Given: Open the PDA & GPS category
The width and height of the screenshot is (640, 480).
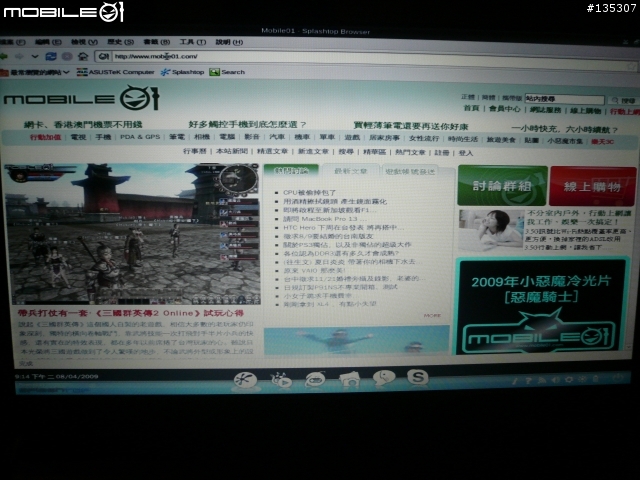Looking at the screenshot, I should (x=140, y=137).
